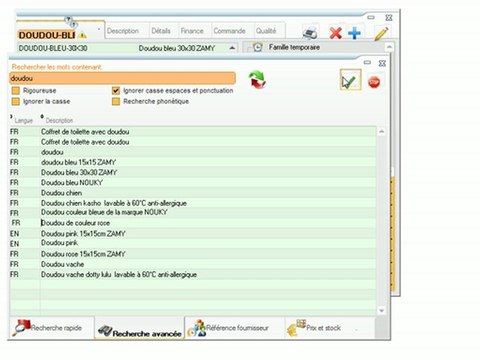Select the Doudou de couleur rose row
The height and width of the screenshot is (360, 480).
coord(193,223)
